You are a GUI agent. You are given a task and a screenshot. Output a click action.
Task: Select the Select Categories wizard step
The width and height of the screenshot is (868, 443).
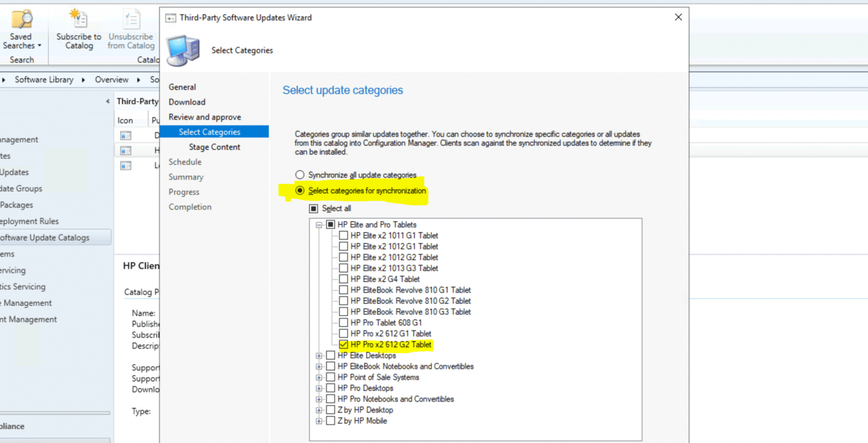coord(214,131)
